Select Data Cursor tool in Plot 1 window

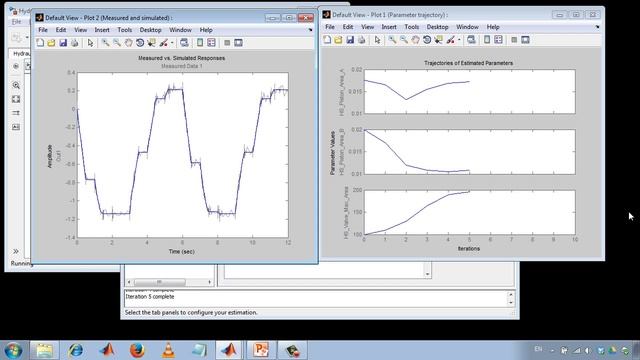pyautogui.click(x=438, y=40)
